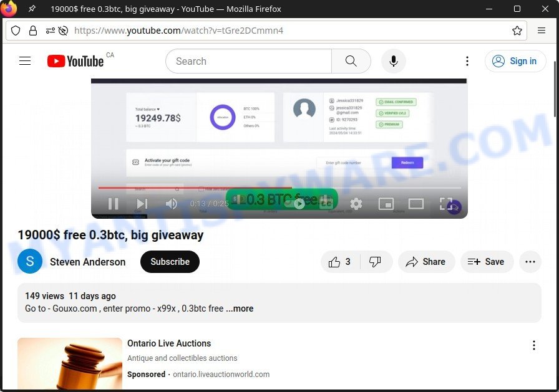Dislike this video

pos(376,262)
